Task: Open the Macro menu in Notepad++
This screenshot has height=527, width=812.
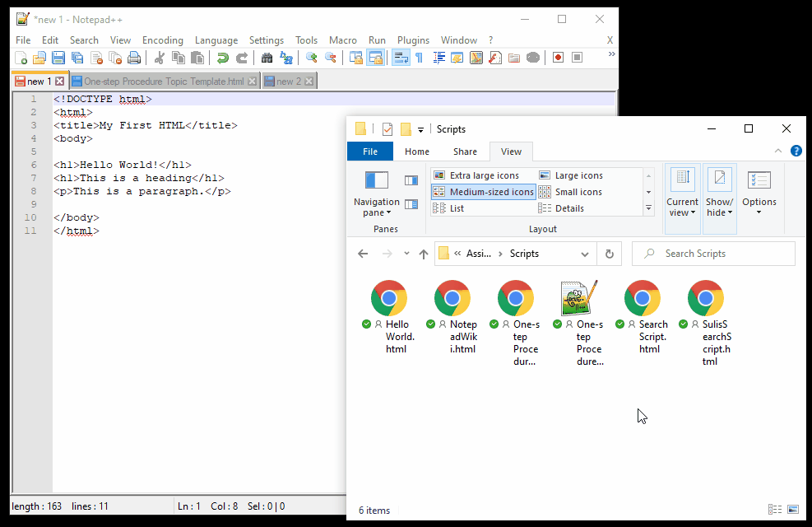Action: pos(343,40)
